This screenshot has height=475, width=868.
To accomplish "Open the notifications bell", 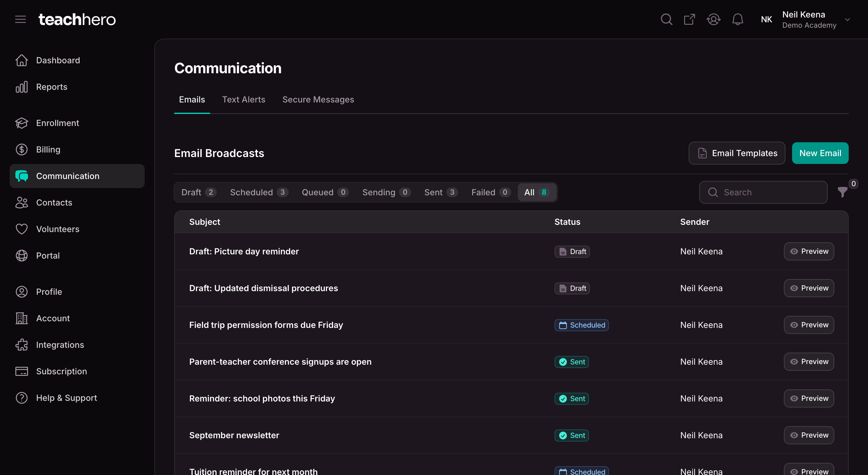I will 737,19.
